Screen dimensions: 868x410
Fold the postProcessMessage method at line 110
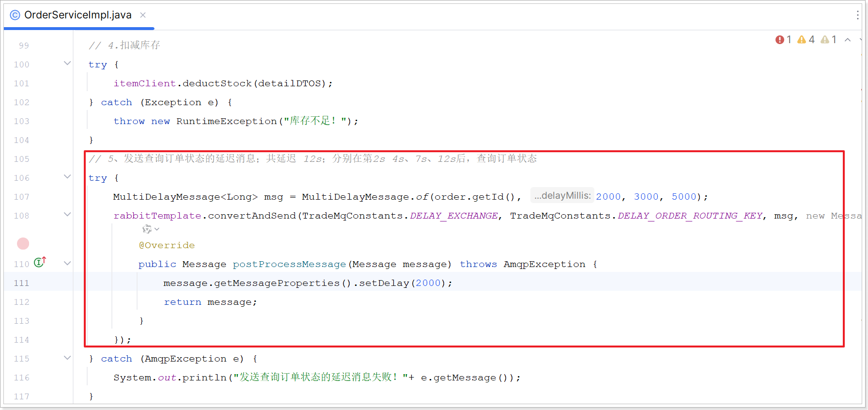[x=67, y=263]
